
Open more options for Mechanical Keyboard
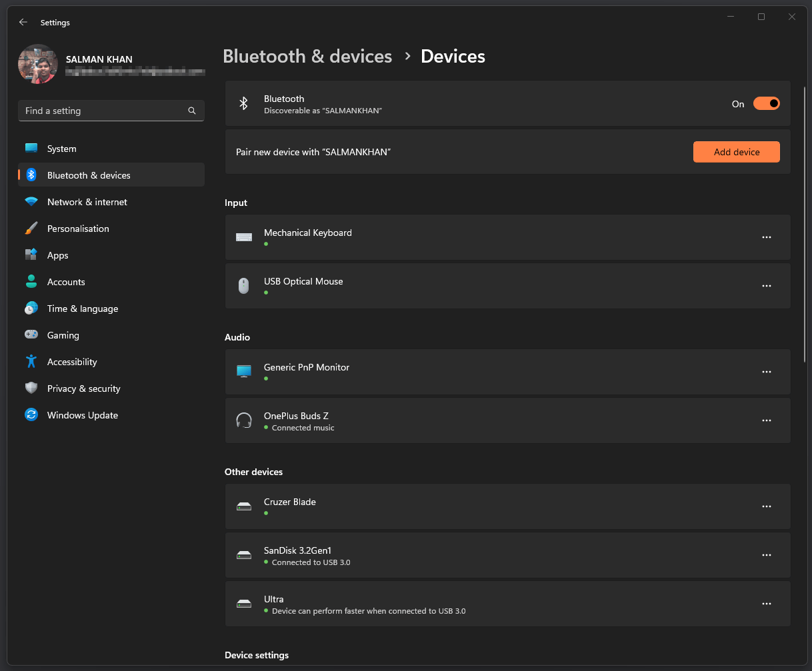766,237
